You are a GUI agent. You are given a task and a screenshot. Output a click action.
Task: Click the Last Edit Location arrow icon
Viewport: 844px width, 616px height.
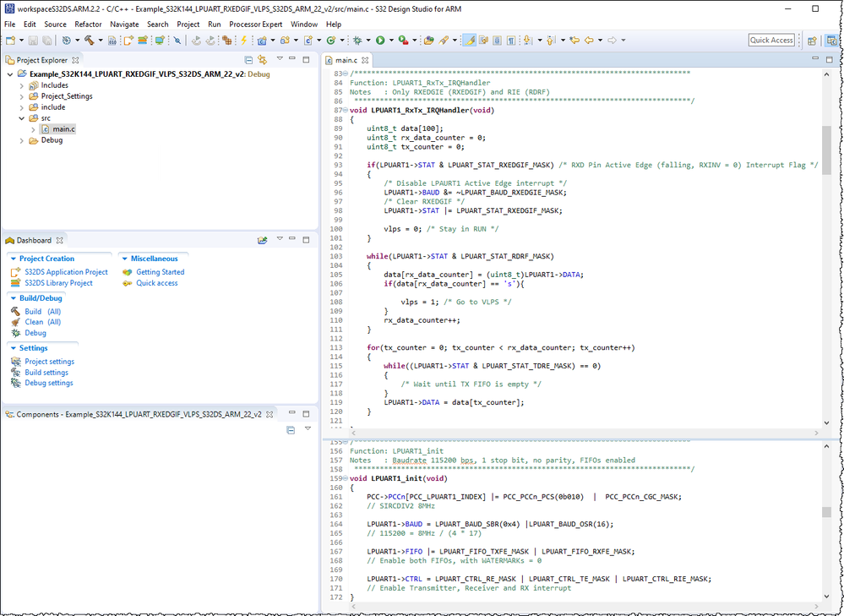click(574, 41)
